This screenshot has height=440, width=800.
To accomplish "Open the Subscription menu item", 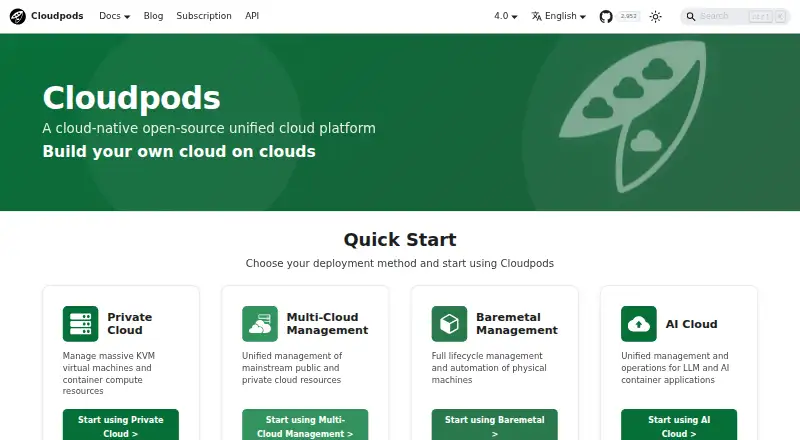I will 204,16.
